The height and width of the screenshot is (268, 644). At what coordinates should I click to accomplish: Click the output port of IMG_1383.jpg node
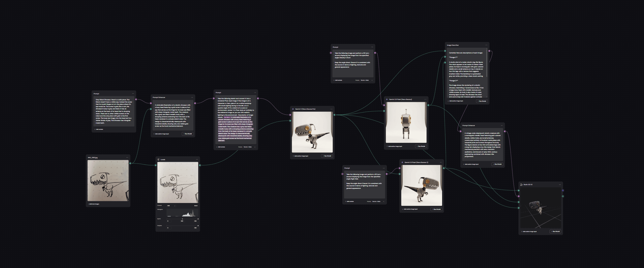pos(130,163)
